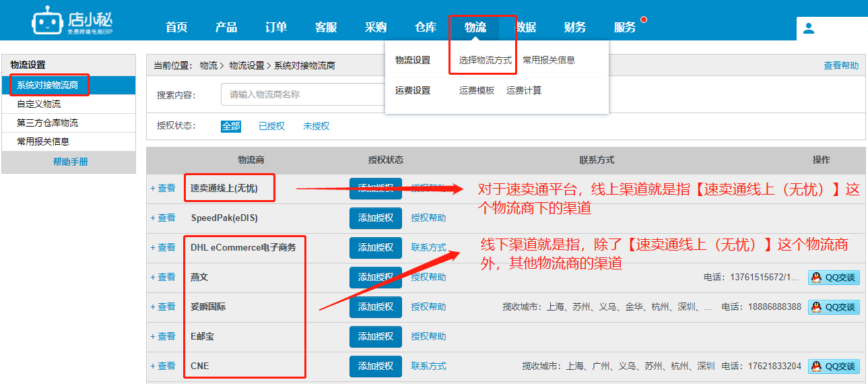
Task: Open QQ交谈 chat for 燕文
Action: pyautogui.click(x=834, y=278)
